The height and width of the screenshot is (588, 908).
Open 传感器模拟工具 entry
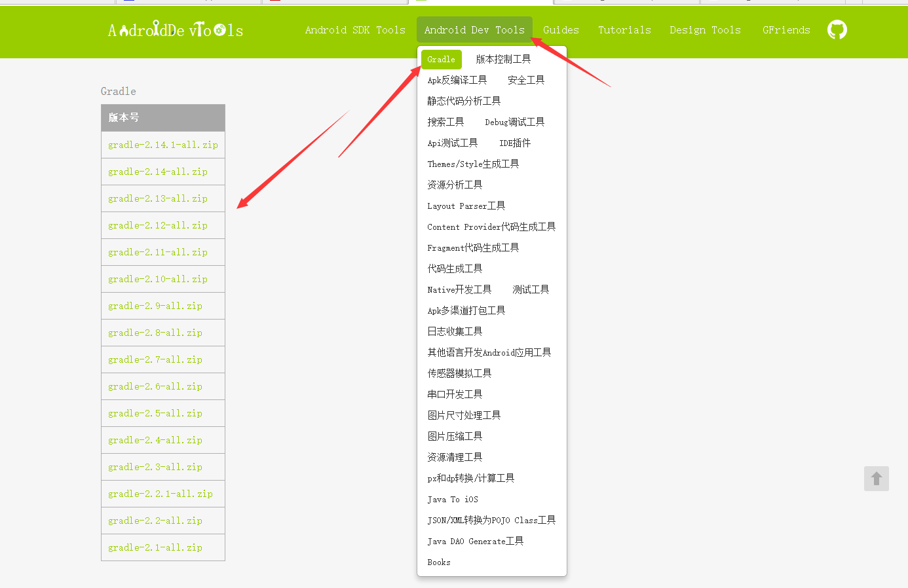point(459,374)
